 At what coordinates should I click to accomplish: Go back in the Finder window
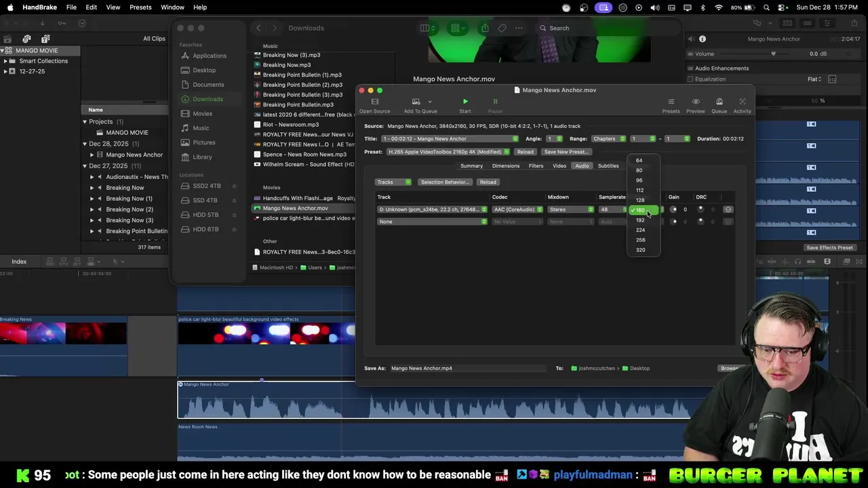point(258,28)
